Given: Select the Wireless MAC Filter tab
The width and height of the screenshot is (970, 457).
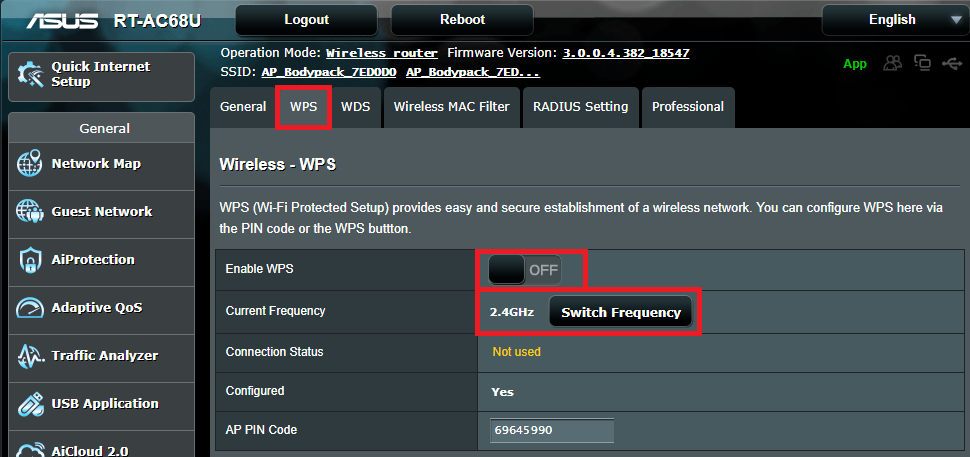Looking at the screenshot, I should click(452, 107).
